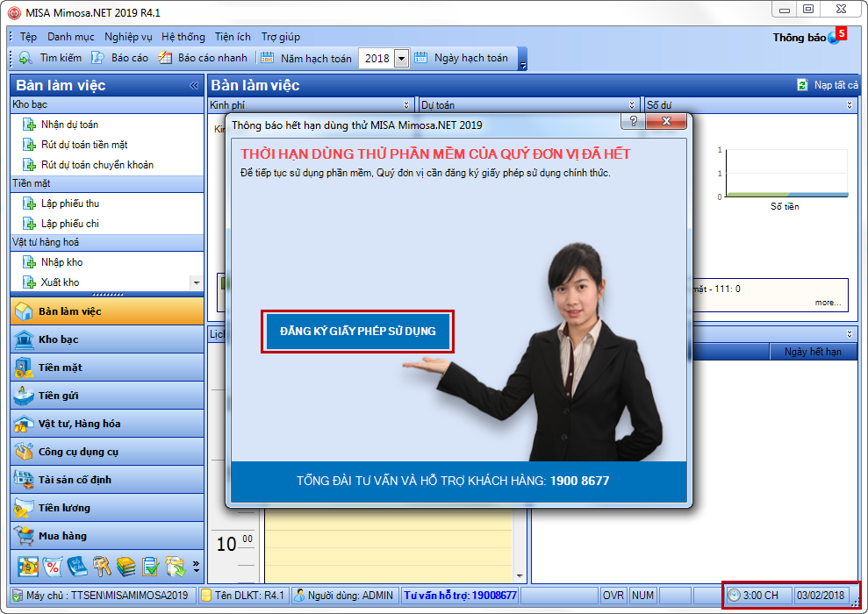Click the Tìm kiếm search icon
868x614 pixels.
click(25, 58)
